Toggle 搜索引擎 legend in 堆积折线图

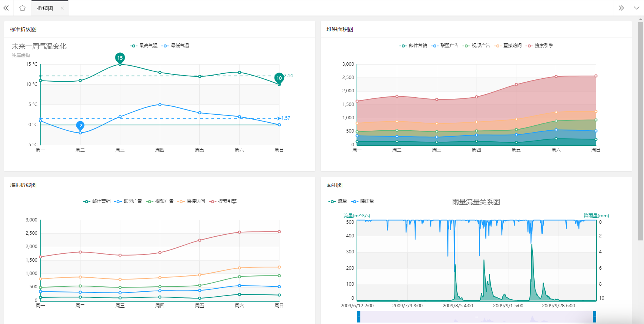[x=223, y=201]
